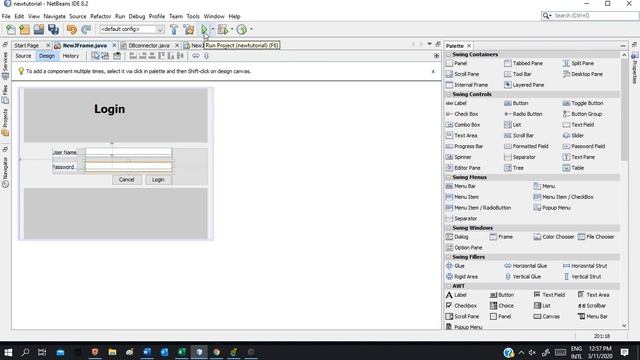Click the Redo toolbar icon
The image size is (640, 360).
tap(86, 29)
